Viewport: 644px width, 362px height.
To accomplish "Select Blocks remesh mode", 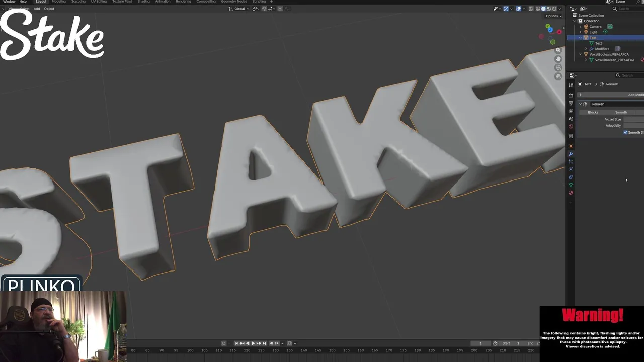I will tap(593, 112).
